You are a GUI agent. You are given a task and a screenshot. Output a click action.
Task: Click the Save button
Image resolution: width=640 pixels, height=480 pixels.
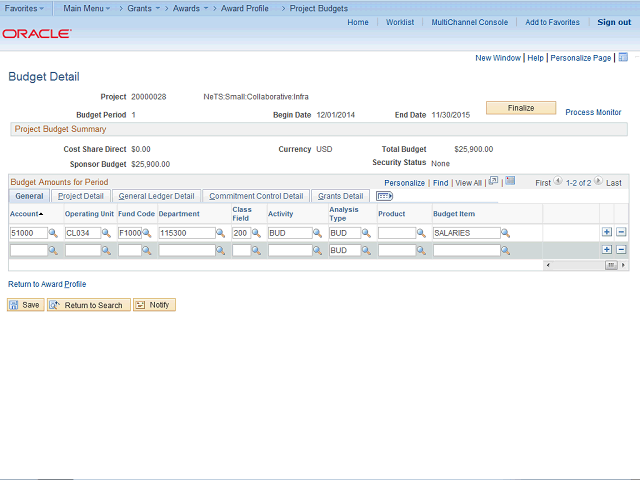(26, 305)
